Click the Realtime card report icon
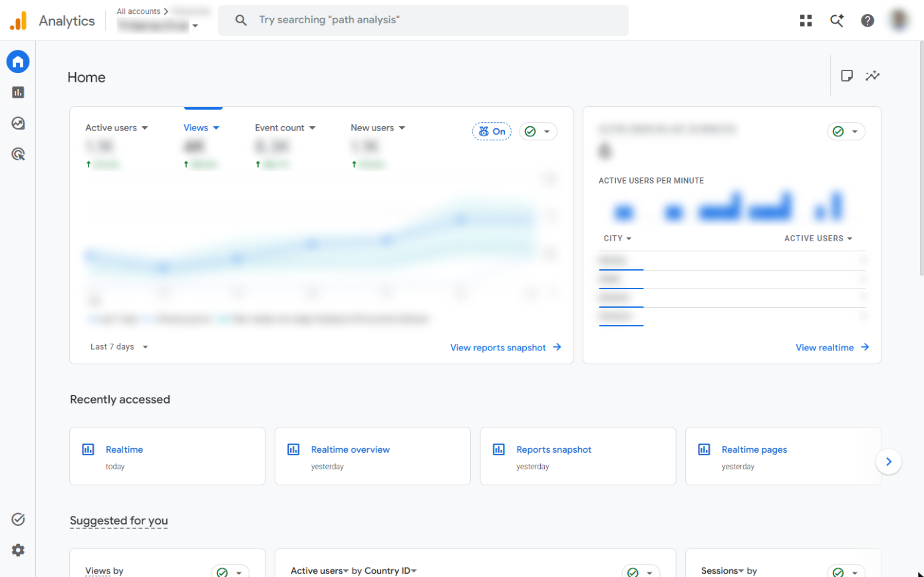The height and width of the screenshot is (577, 924). point(88,449)
